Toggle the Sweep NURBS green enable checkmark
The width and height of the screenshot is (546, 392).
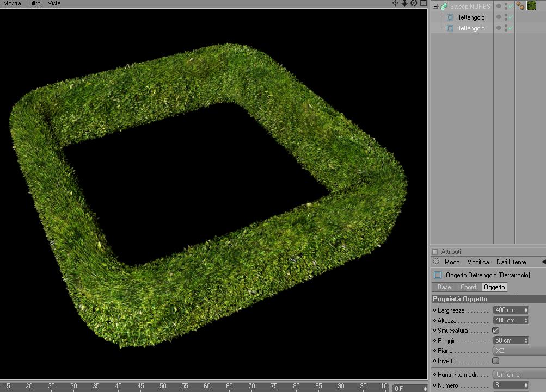pos(511,7)
